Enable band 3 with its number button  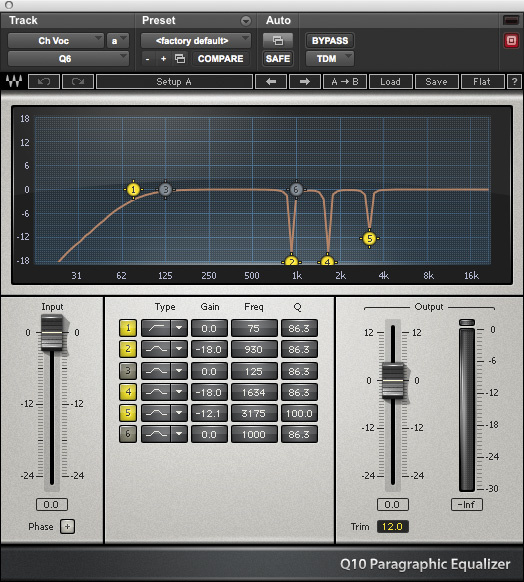[x=128, y=370]
